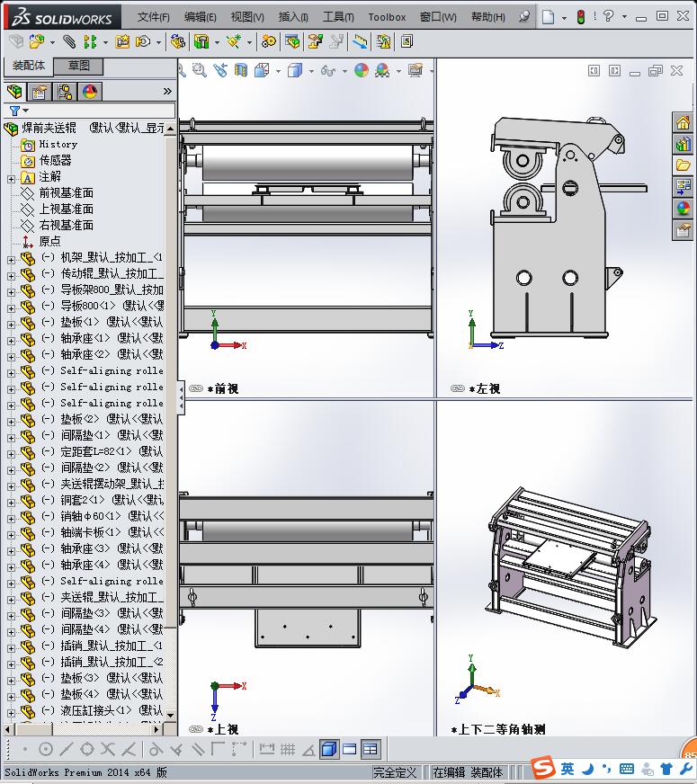Open the Hide/Show Items dropdown arrow
697x784 pixels.
click(x=344, y=71)
